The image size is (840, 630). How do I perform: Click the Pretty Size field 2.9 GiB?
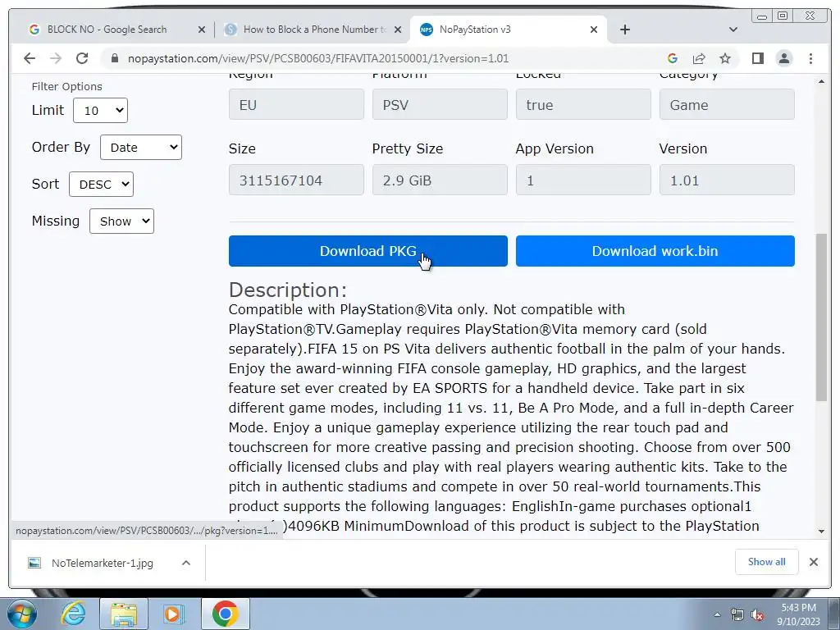[x=440, y=180]
